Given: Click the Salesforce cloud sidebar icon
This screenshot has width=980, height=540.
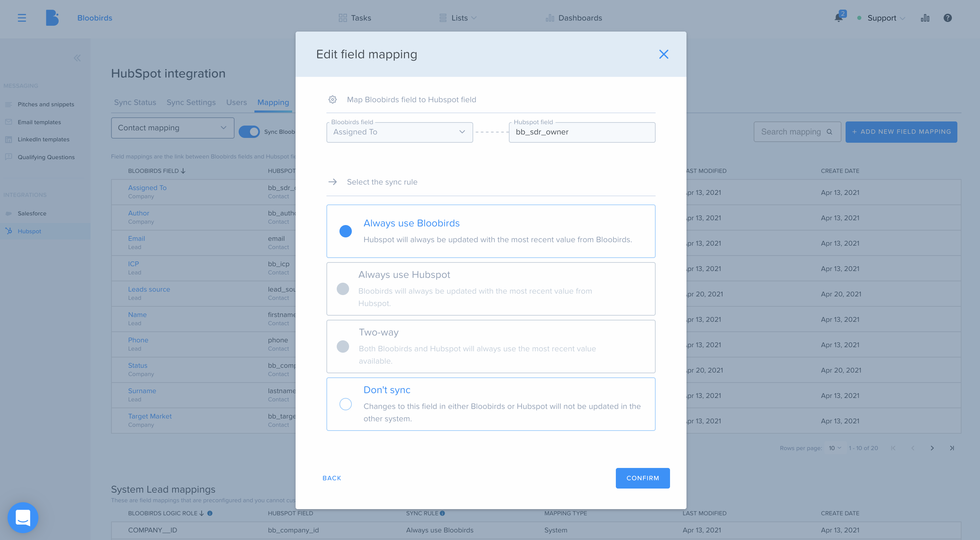Looking at the screenshot, I should coord(9,213).
